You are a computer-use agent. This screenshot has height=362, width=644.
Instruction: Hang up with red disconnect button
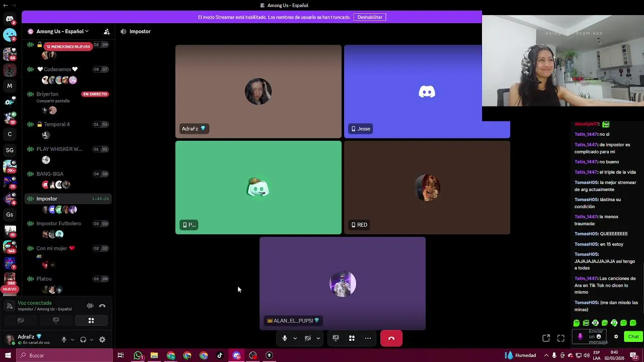(x=391, y=338)
